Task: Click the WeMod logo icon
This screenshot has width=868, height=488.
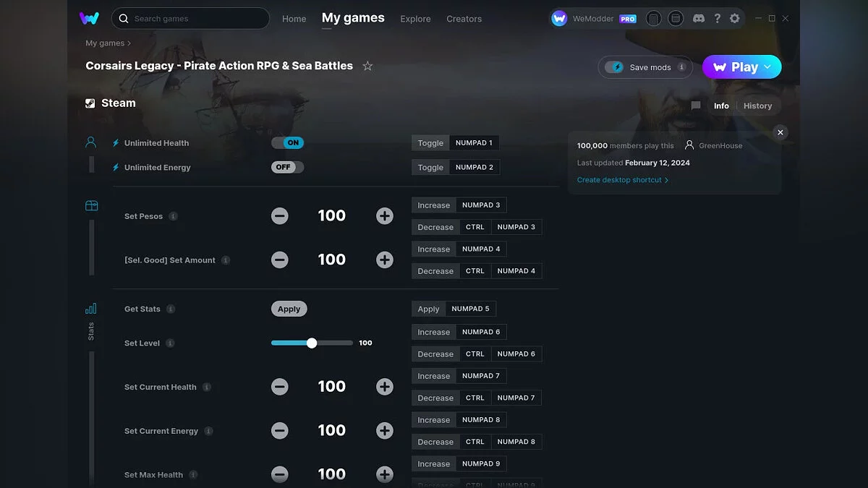Action: pyautogui.click(x=89, y=18)
